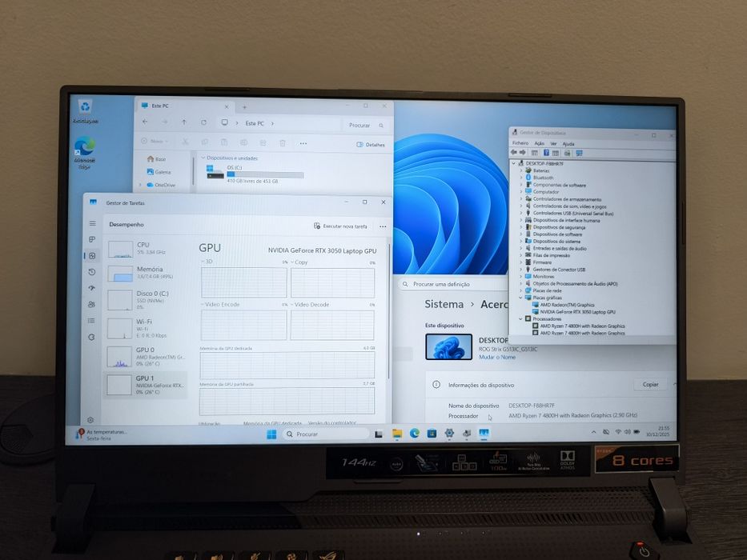Image resolution: width=747 pixels, height=560 pixels.
Task: Click scan for hardware changes monitor icon
Action: click(580, 154)
